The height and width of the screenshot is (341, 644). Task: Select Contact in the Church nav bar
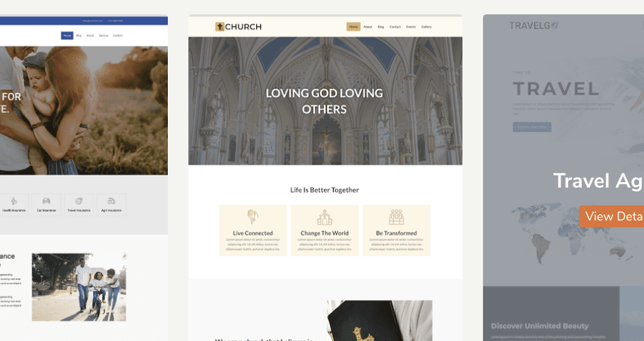point(395,27)
